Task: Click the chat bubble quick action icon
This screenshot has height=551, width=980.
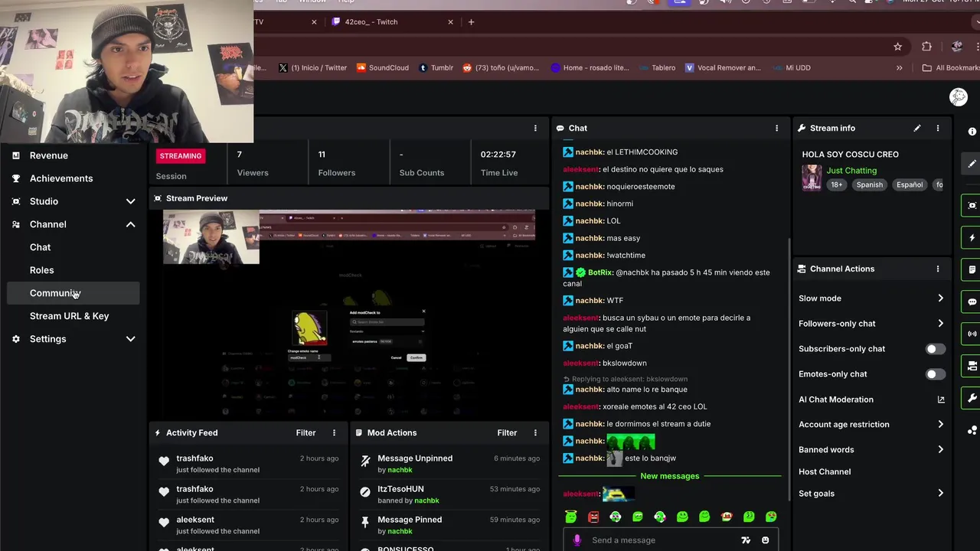Action: pos(972,302)
